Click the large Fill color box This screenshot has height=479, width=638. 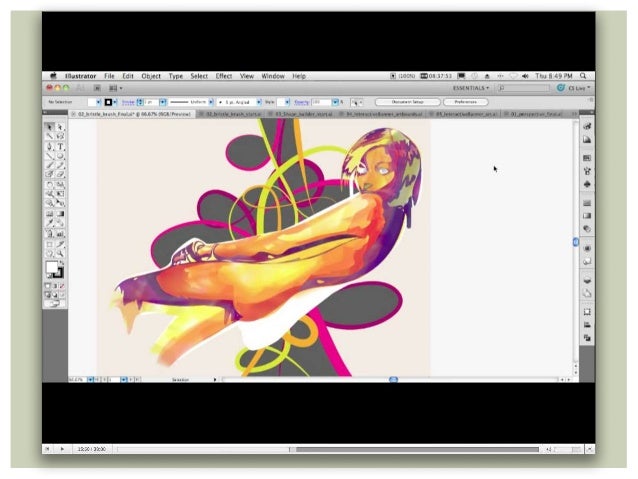click(x=51, y=267)
